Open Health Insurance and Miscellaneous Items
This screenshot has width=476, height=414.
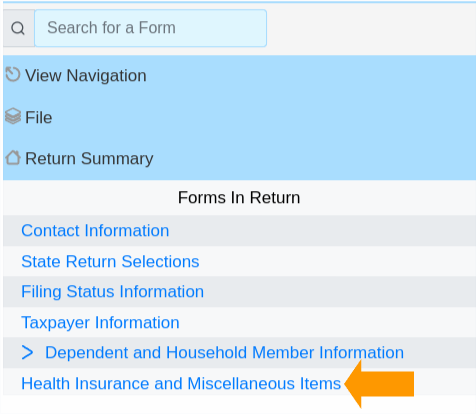[181, 383]
